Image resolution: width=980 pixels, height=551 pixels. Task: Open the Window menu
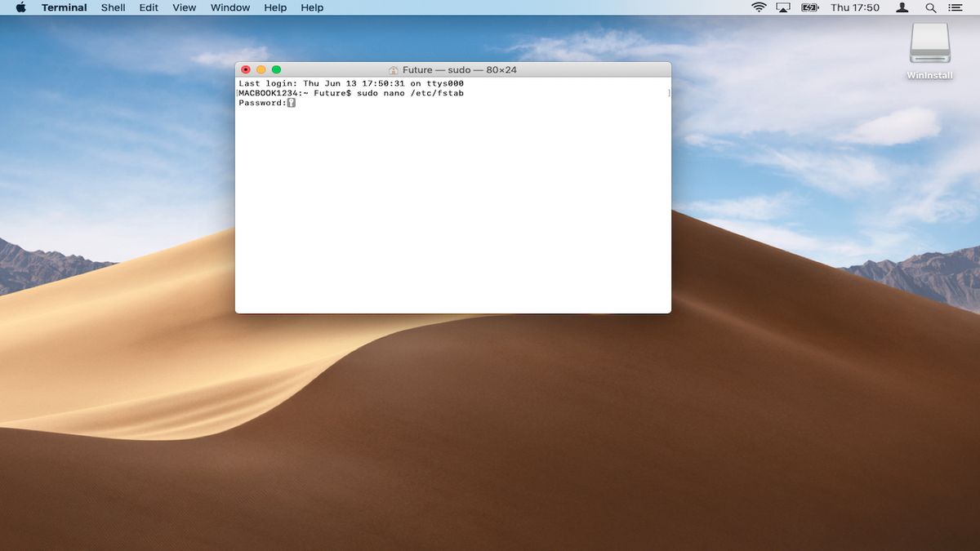click(x=229, y=7)
